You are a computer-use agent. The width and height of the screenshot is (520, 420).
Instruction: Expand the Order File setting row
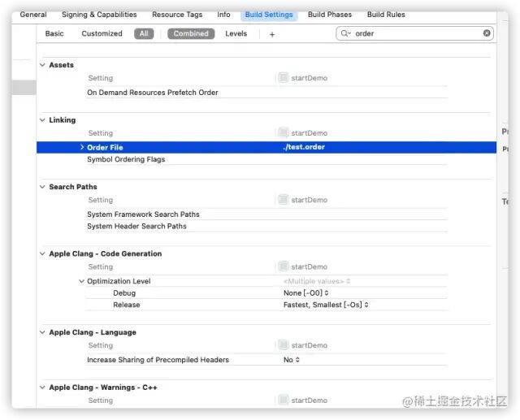click(x=81, y=147)
